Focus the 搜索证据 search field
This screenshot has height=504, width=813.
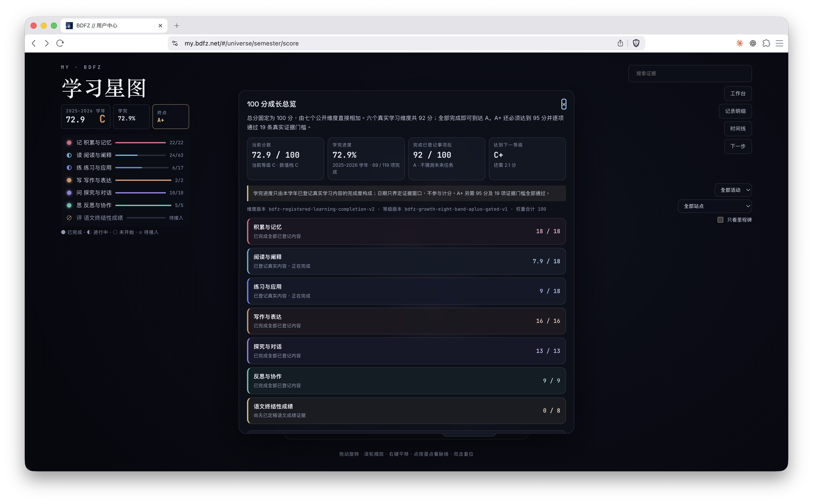[x=690, y=73]
